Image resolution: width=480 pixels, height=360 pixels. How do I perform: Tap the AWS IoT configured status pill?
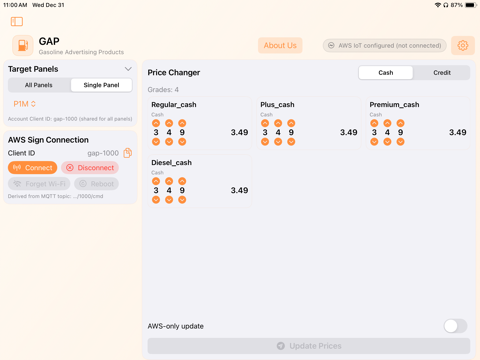coord(384,45)
